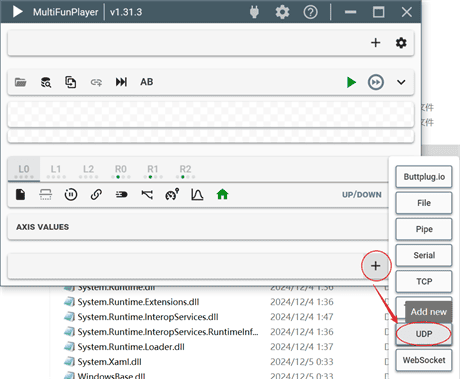Click the plug connection icon in title bar

pos(254,12)
